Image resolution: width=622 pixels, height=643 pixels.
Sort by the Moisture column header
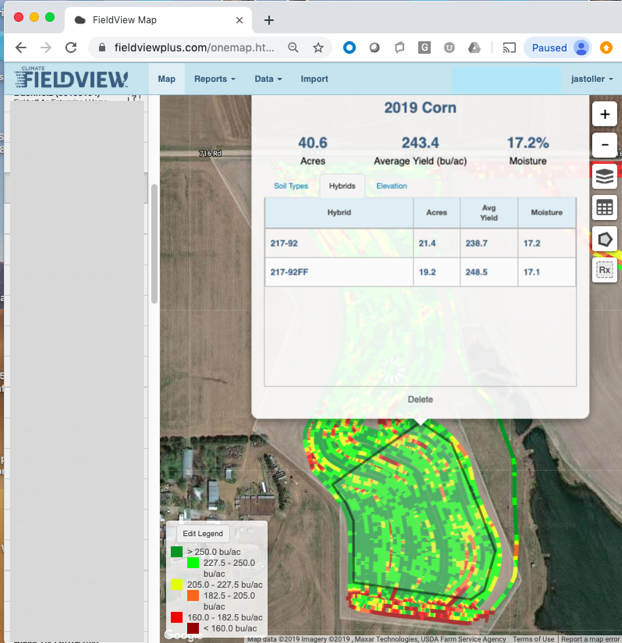(547, 212)
